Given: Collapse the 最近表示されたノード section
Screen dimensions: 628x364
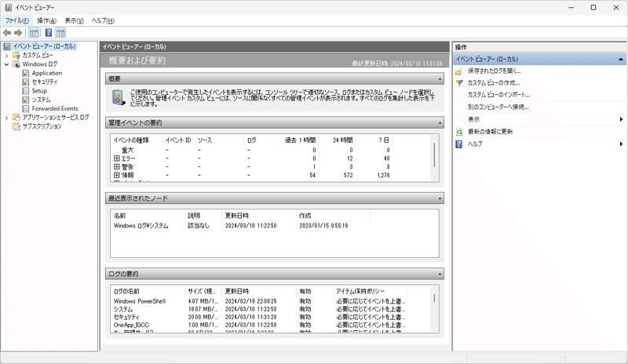Looking at the screenshot, I should (440, 198).
